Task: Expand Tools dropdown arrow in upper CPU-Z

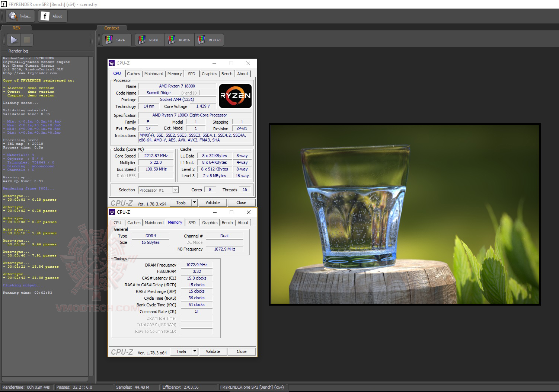Action: pyautogui.click(x=194, y=203)
